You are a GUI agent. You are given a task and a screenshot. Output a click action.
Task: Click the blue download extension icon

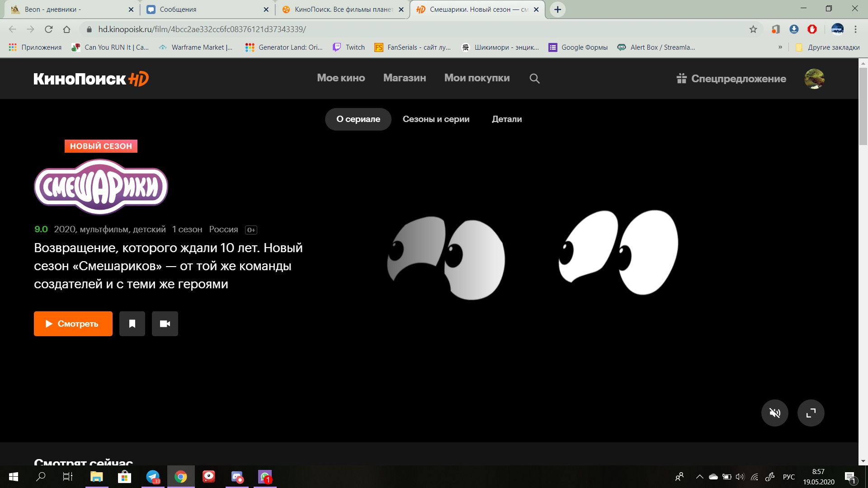point(794,29)
